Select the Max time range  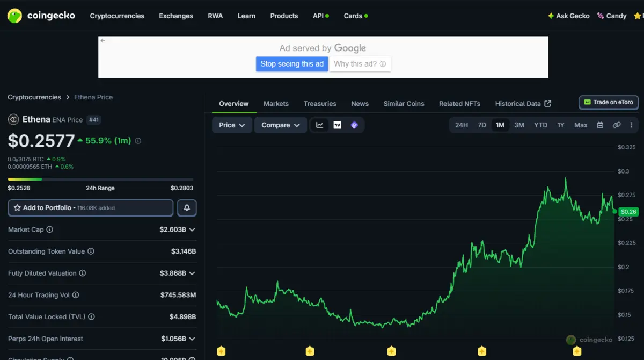[581, 125]
